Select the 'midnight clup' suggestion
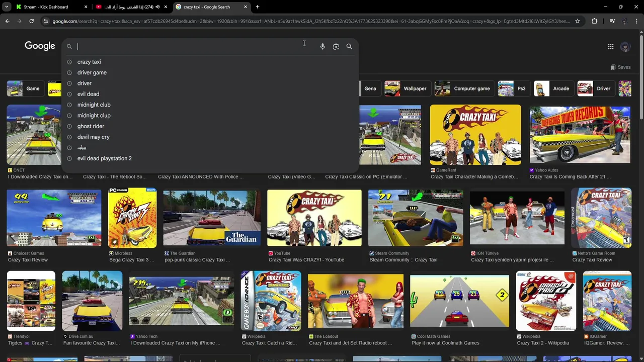644x362 pixels. pyautogui.click(x=94, y=116)
